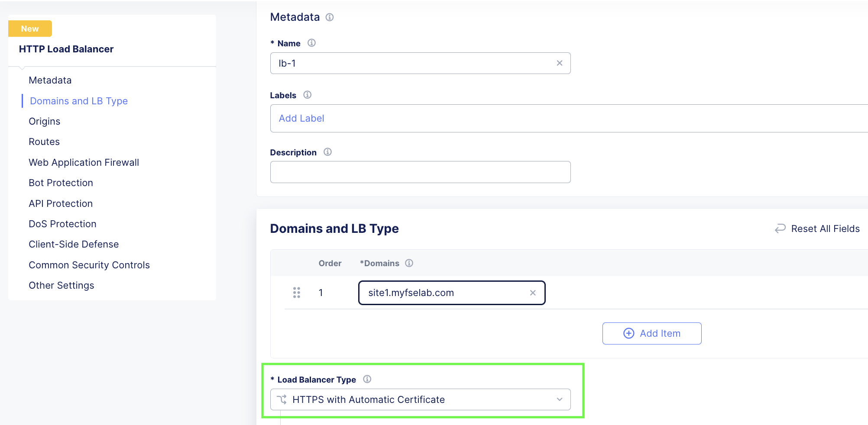
Task: Navigate to Bot Protection section
Action: click(61, 183)
